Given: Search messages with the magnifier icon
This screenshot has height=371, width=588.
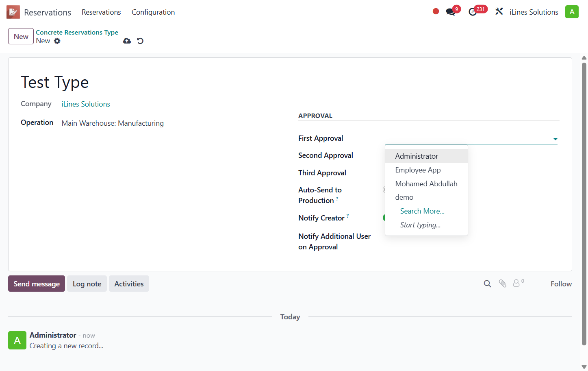Looking at the screenshot, I should point(487,284).
